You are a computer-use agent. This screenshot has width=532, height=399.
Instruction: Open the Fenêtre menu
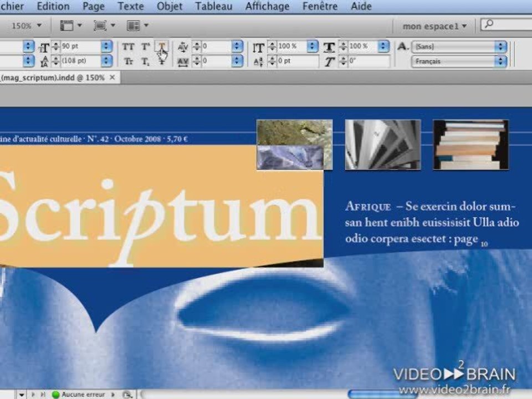[320, 6]
